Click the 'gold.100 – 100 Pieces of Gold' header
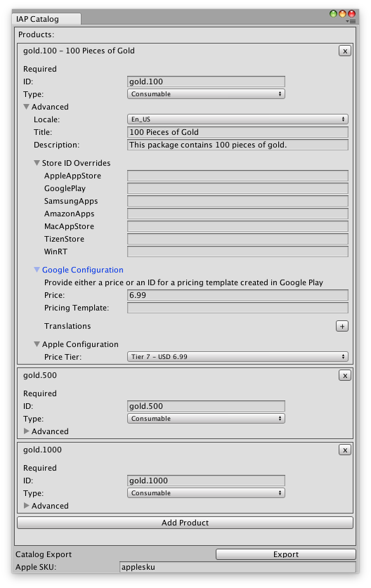This screenshot has width=371, height=588. tap(79, 51)
